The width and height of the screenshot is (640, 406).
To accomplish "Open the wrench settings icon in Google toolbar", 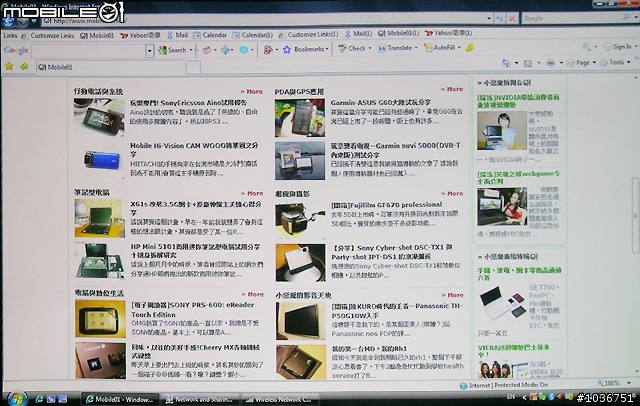I will coord(587,47).
